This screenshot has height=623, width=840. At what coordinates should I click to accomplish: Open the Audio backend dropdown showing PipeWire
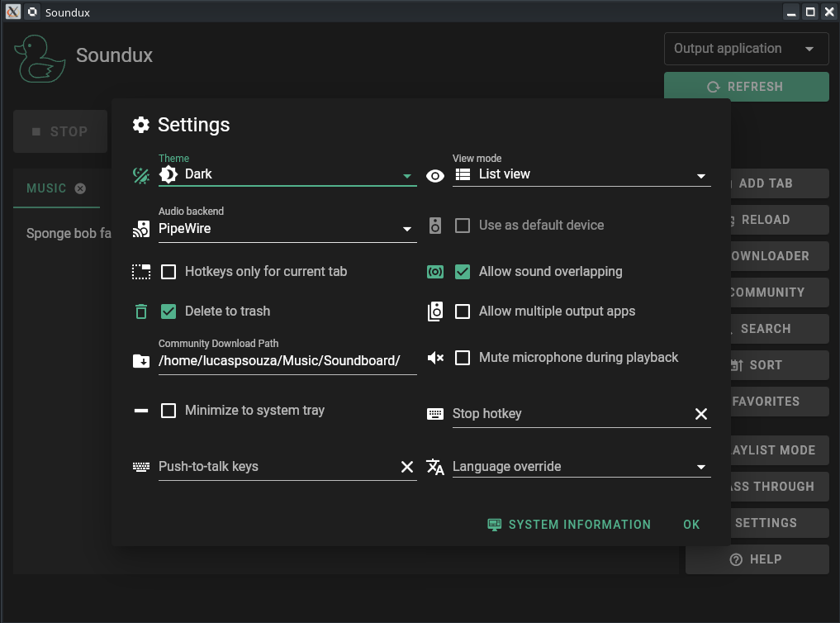pyautogui.click(x=287, y=229)
